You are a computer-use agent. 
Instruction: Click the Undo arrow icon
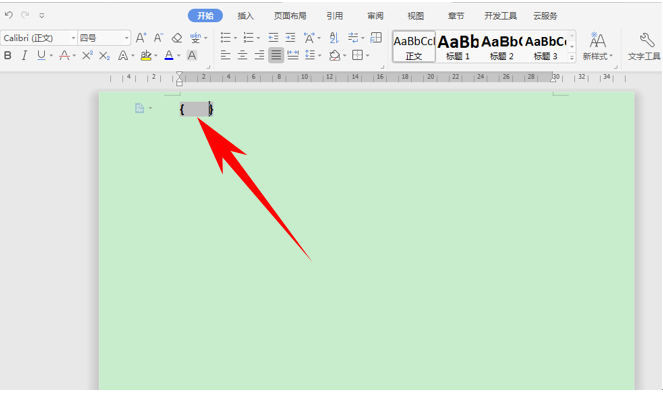(x=8, y=15)
